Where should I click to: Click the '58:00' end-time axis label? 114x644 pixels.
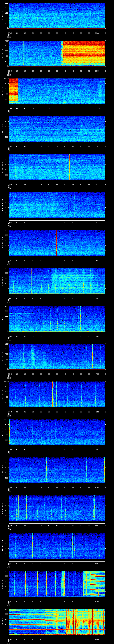coord(97,33)
